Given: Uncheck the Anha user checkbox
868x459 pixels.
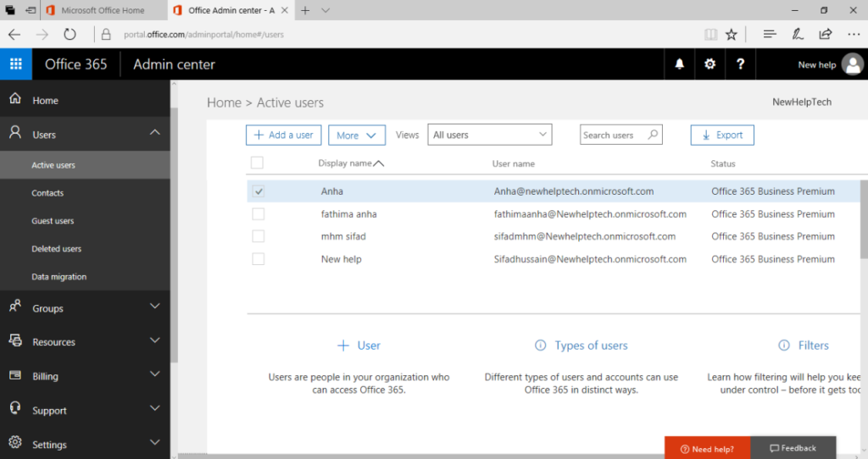Looking at the screenshot, I should click(x=258, y=191).
